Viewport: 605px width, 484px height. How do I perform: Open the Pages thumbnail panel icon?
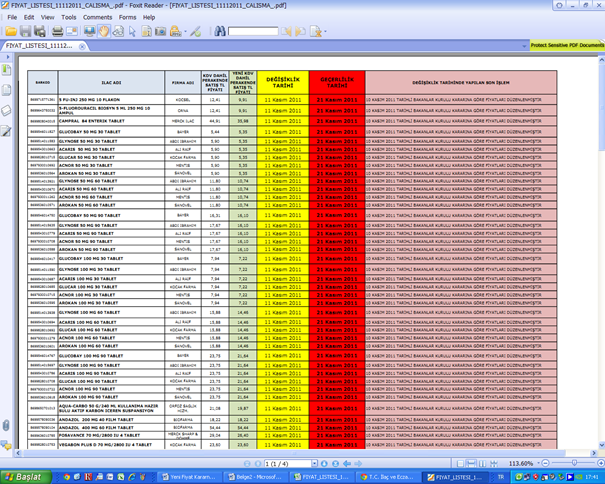pyautogui.click(x=6, y=88)
